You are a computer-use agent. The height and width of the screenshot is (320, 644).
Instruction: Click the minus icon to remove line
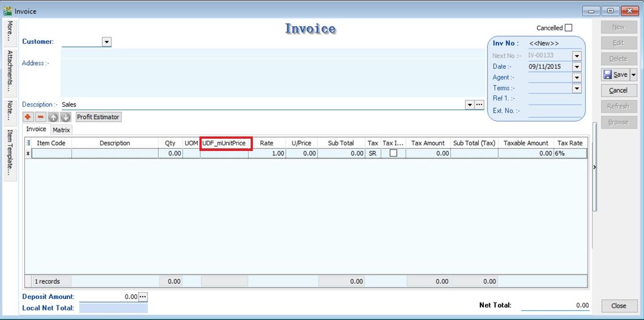41,117
